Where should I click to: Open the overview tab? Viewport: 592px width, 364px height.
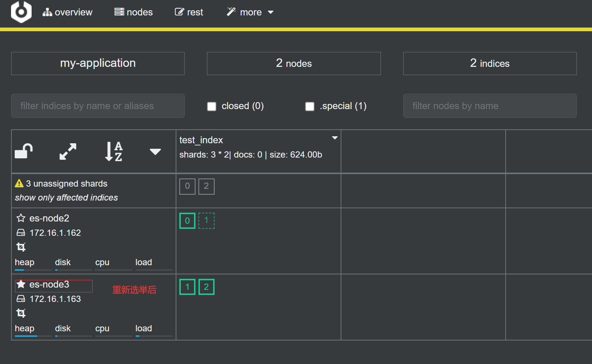point(67,12)
